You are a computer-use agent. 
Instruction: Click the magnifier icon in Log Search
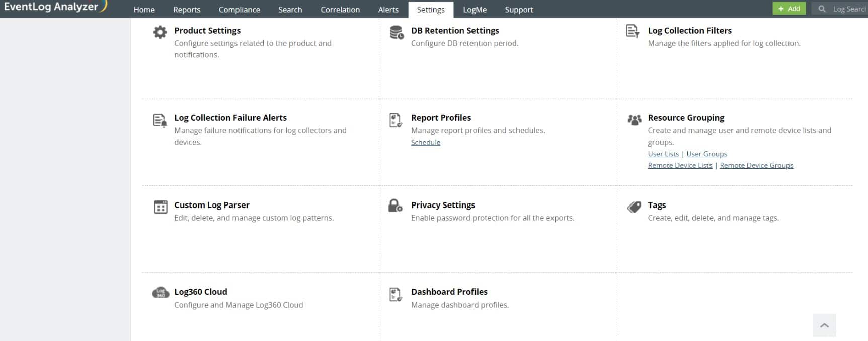coord(822,9)
